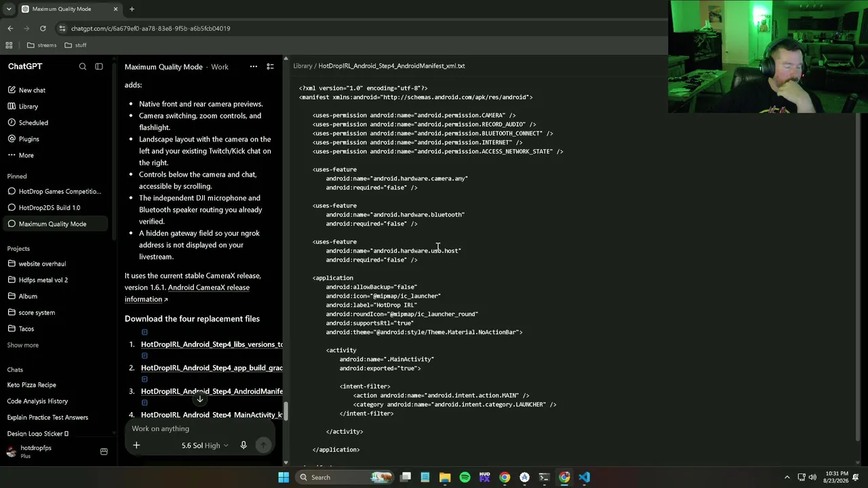The width and height of the screenshot is (868, 488).
Task: Open the Android CameraX release information link
Action: coord(186,293)
